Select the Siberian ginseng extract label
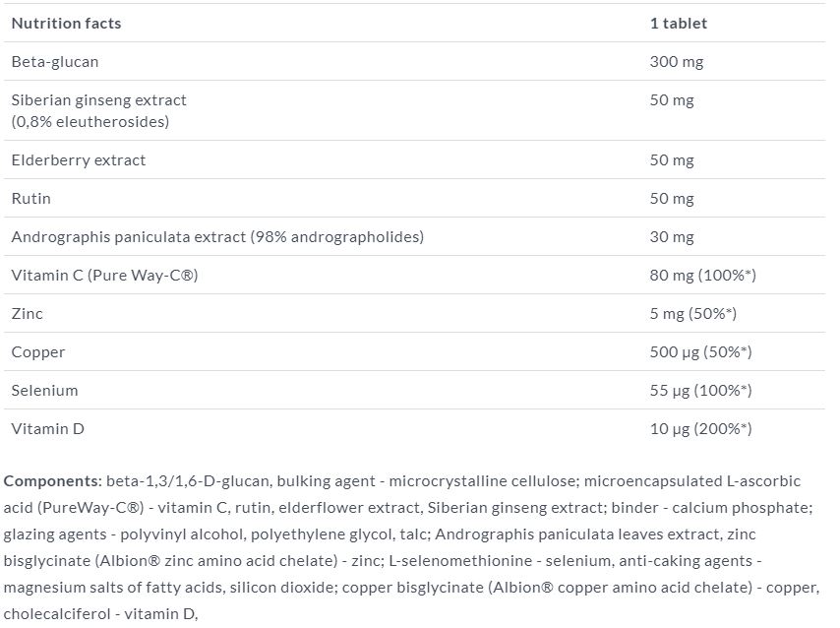Image resolution: width=840 pixels, height=628 pixels. tap(98, 100)
